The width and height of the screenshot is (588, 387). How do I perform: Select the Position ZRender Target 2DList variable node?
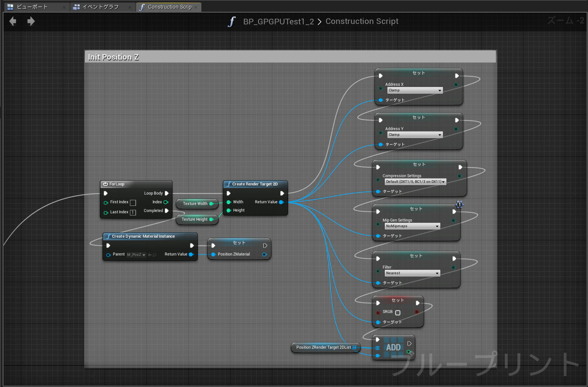coord(326,347)
